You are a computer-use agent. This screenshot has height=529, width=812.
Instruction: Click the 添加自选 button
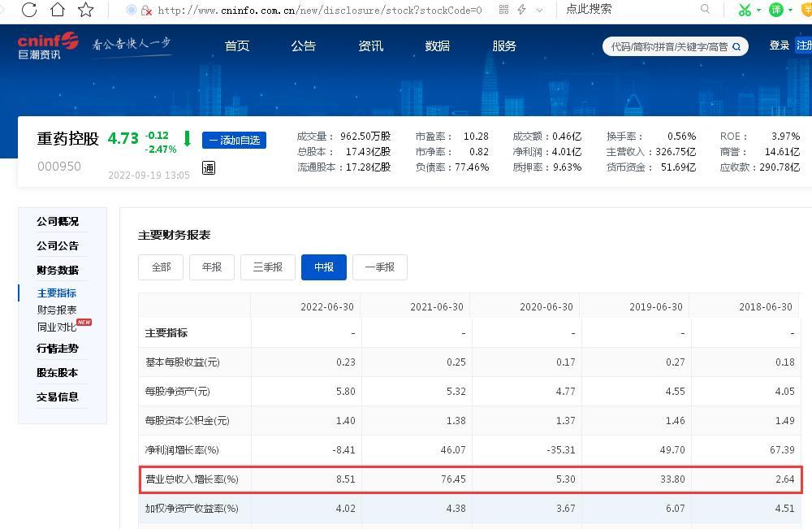coord(234,141)
